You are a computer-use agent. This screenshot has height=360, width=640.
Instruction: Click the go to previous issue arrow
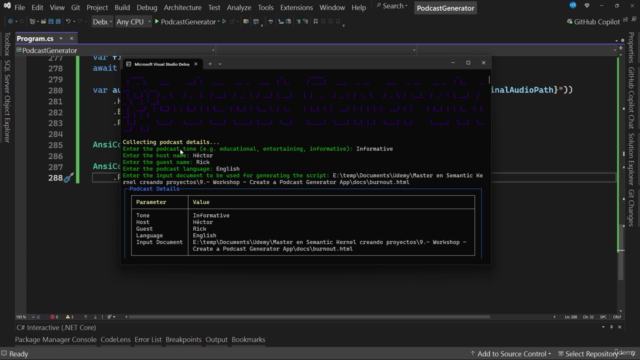pyautogui.click(x=85, y=317)
